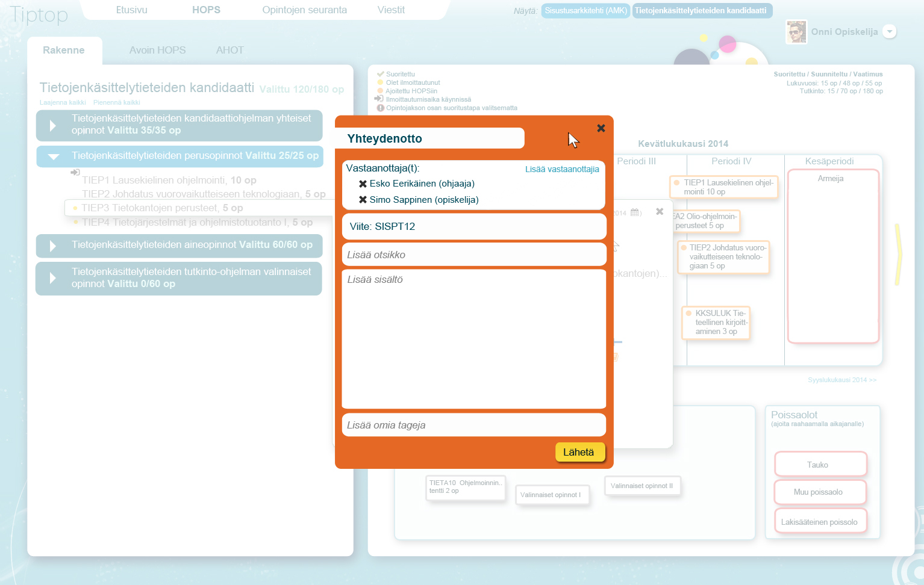Image resolution: width=924 pixels, height=585 pixels.
Task: Select Tauko absence box
Action: pos(820,465)
